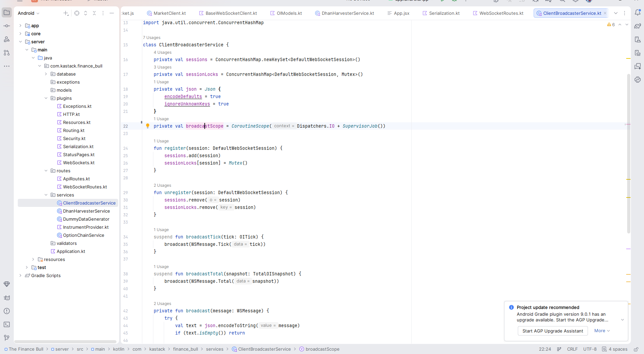The width and height of the screenshot is (644, 354).
Task: Click Start AGP Upgrade Assistant button
Action: pyautogui.click(x=553, y=331)
